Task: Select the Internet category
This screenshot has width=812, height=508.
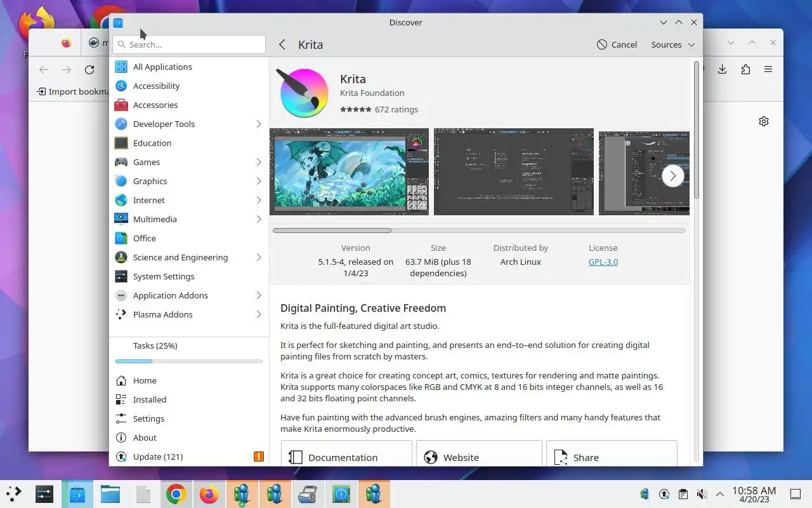Action: coord(189,200)
